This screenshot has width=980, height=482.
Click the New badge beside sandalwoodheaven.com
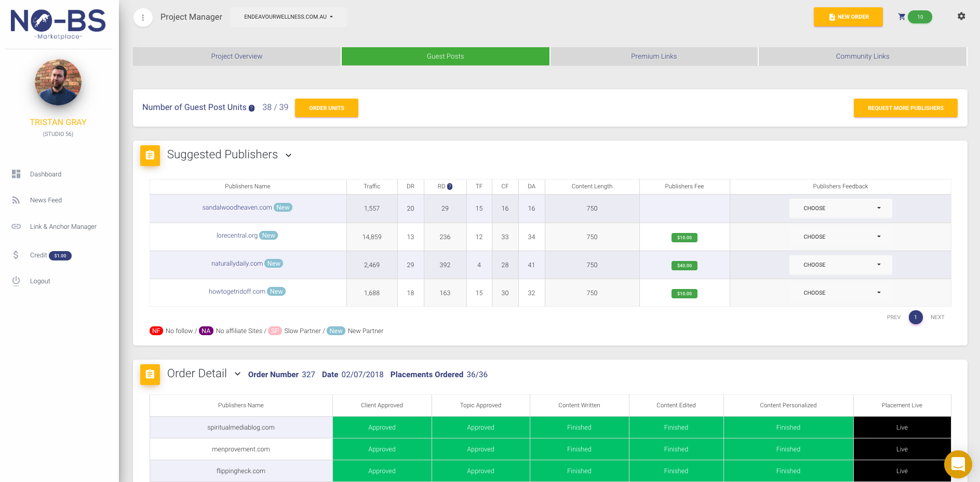pos(283,208)
